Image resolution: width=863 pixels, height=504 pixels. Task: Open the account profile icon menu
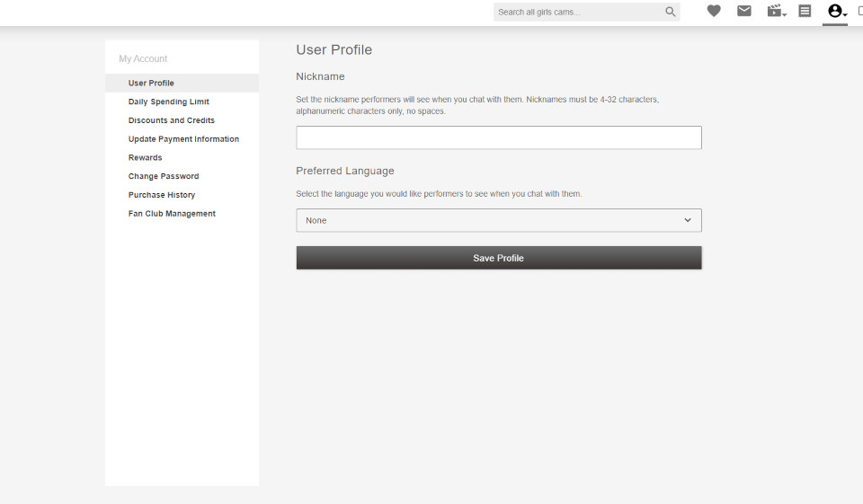[x=836, y=12]
